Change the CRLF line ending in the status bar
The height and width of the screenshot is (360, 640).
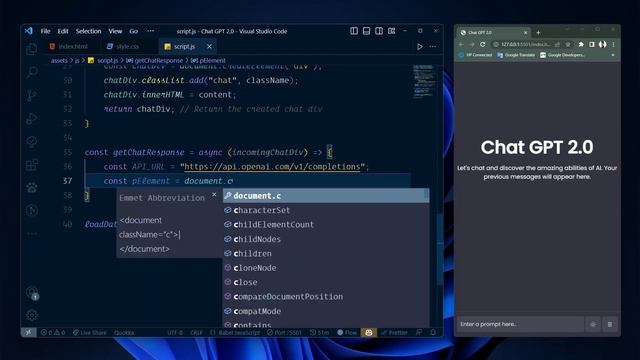pos(196,333)
